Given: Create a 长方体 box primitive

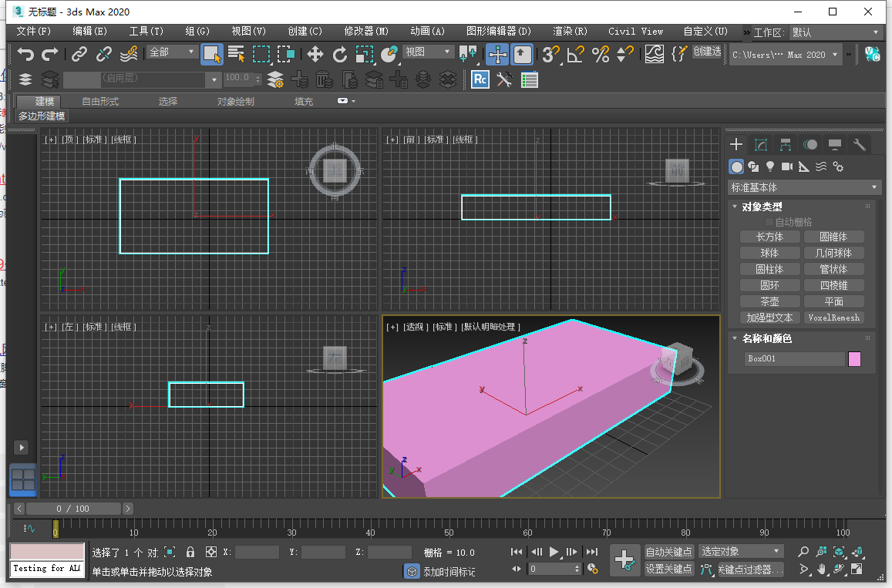Looking at the screenshot, I should pos(769,237).
